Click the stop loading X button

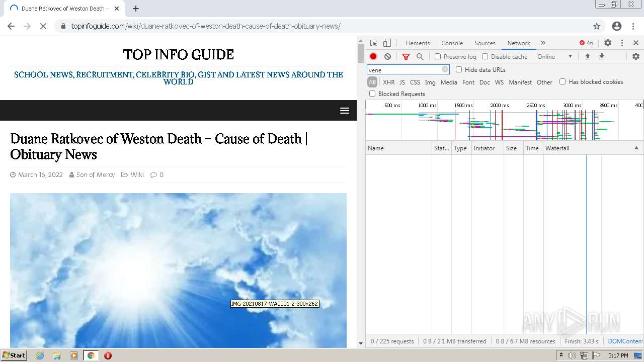(x=43, y=26)
